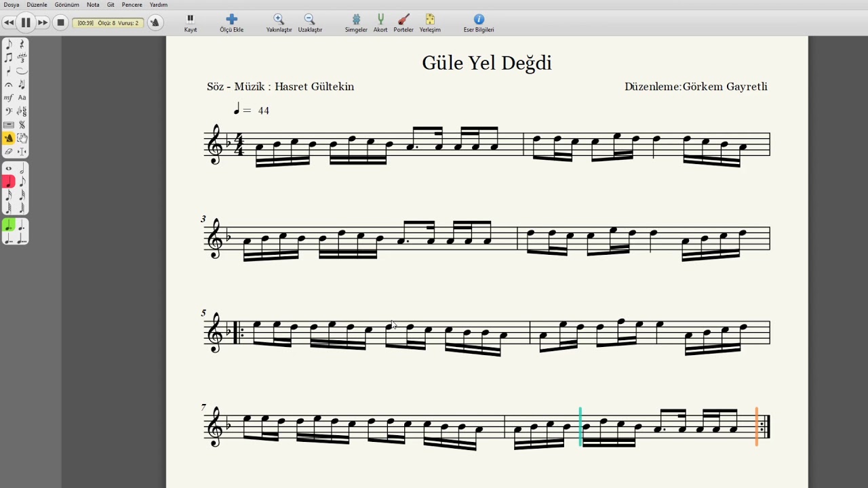
Task: Select the bass clef tool
Action: pos(9,111)
